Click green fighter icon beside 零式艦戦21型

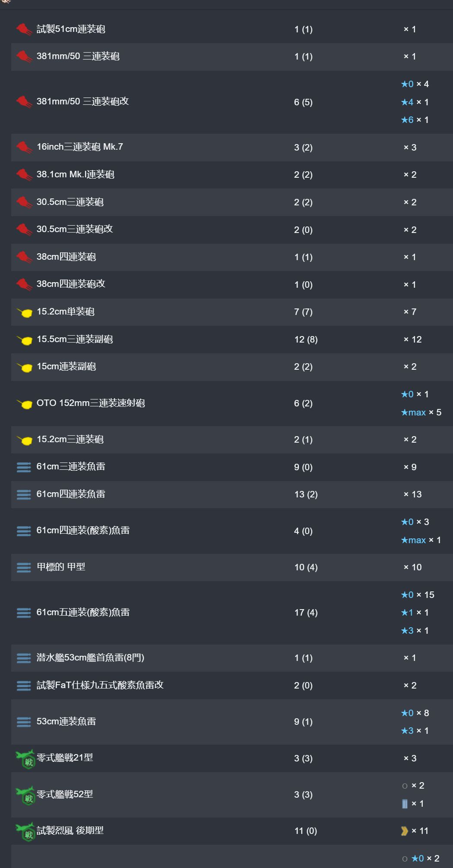[x=25, y=759]
